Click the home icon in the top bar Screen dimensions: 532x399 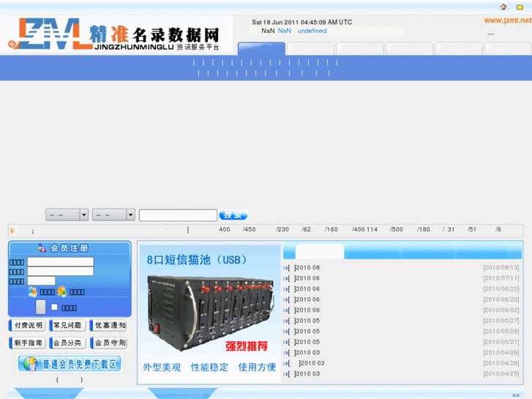click(503, 7)
